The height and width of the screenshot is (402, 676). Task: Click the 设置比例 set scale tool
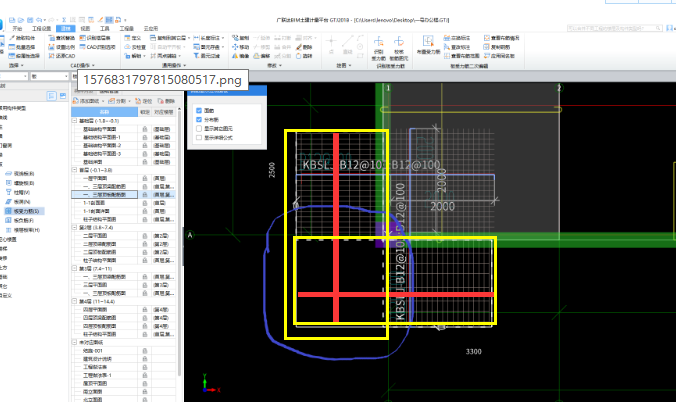point(61,47)
